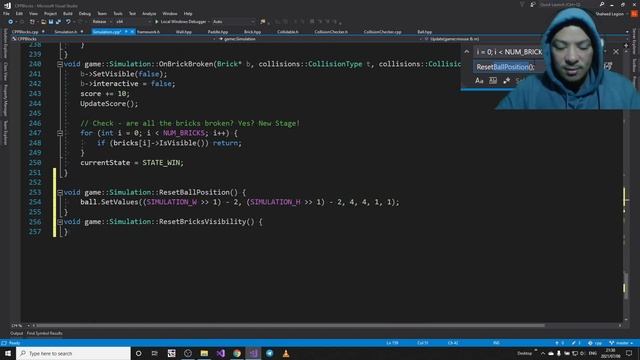This screenshot has width=640, height=360.
Task: Open the Window menu
Action: (170, 13)
